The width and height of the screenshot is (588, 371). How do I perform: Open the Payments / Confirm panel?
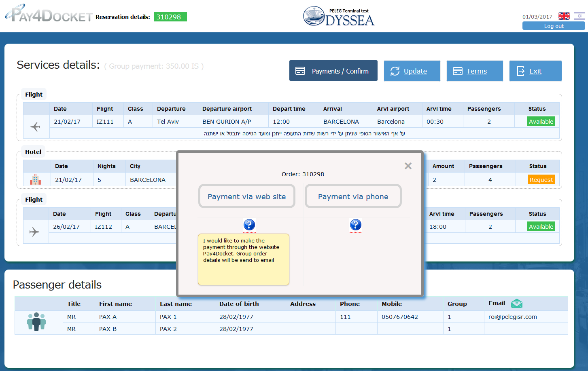coord(333,70)
